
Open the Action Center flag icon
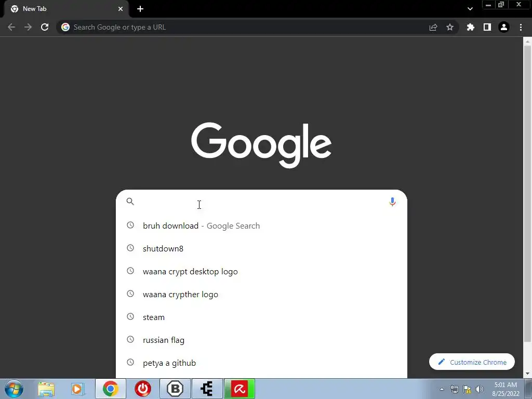tap(467, 389)
